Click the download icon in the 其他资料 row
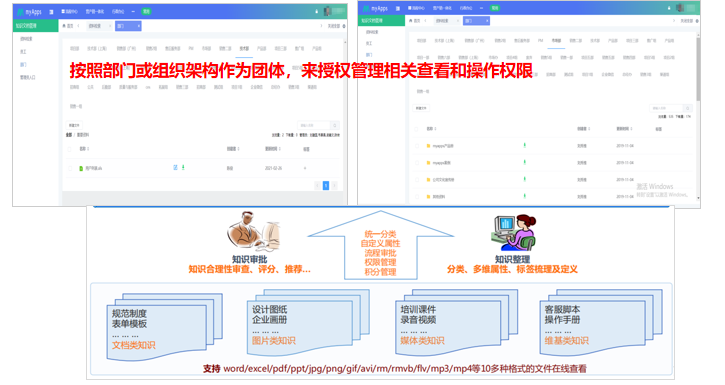 pyautogui.click(x=524, y=196)
